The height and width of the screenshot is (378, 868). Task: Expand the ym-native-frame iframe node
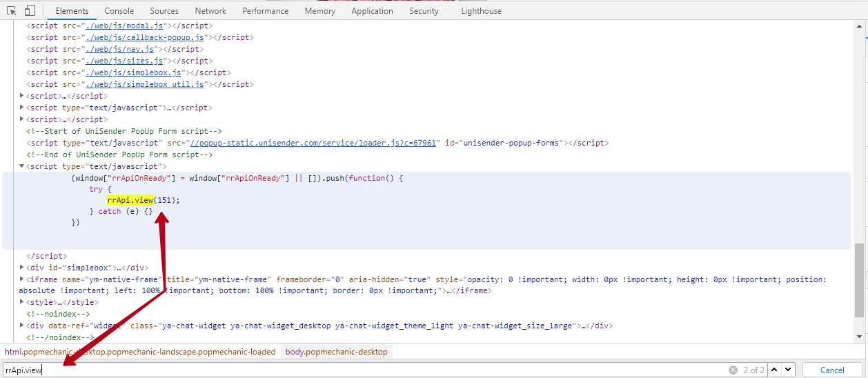pos(22,279)
